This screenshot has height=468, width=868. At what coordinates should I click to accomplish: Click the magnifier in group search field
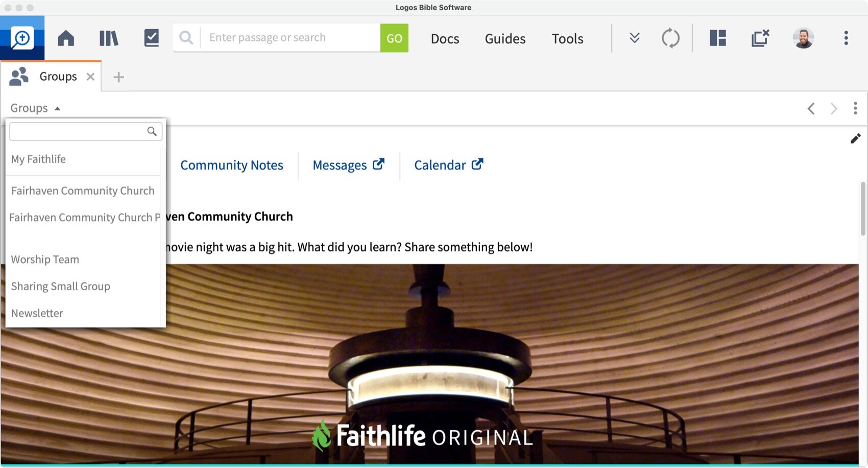152,131
